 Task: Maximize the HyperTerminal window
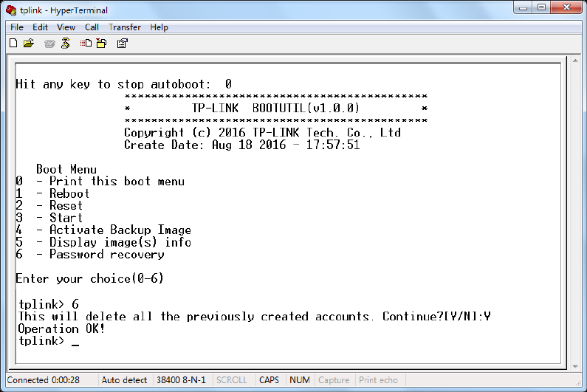(x=541, y=7)
